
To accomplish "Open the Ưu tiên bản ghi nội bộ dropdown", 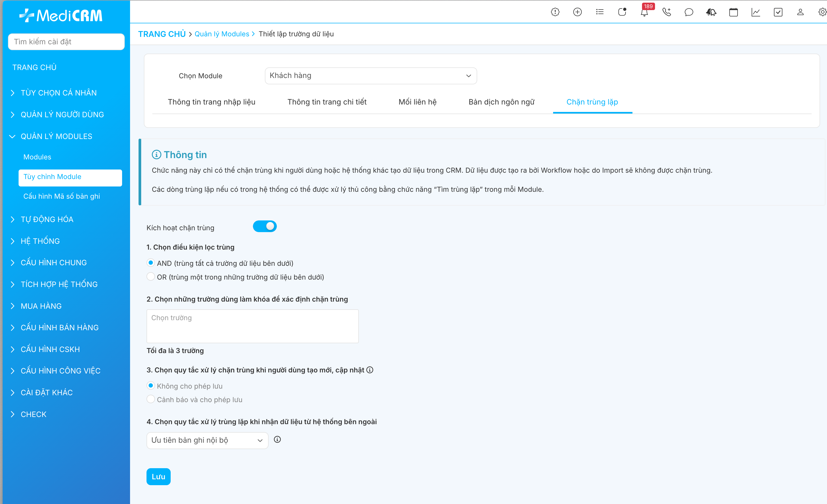I will click(x=207, y=440).
